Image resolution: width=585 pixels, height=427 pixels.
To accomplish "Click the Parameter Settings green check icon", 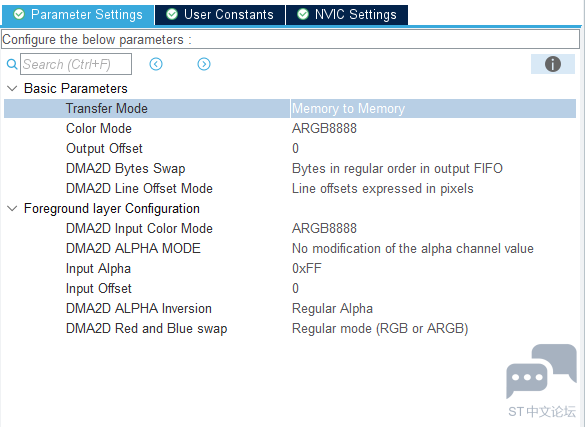I will (19, 15).
